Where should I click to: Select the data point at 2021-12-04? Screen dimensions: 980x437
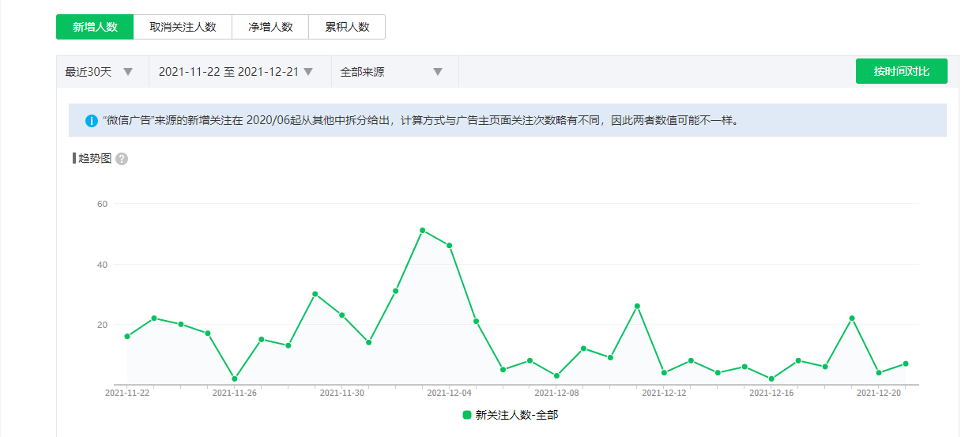450,246
